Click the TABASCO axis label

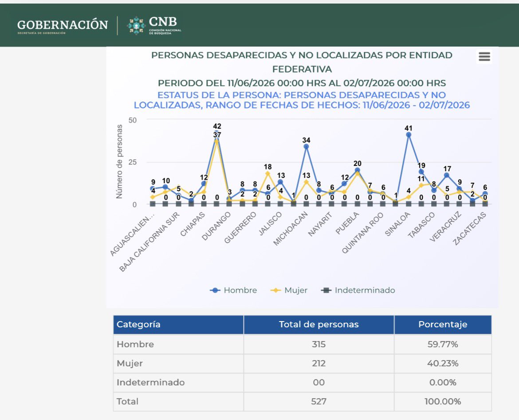pyautogui.click(x=421, y=225)
